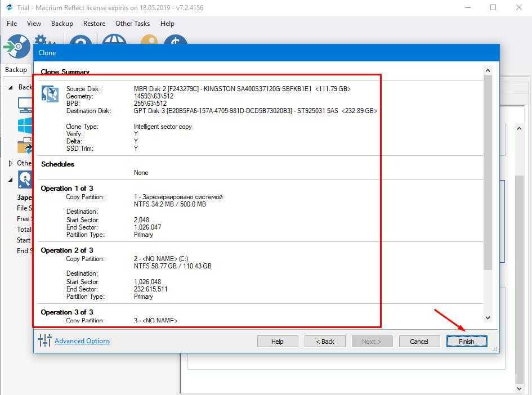Click the orange user toolbar icon
The width and height of the screenshot is (532, 395).
(x=150, y=39)
